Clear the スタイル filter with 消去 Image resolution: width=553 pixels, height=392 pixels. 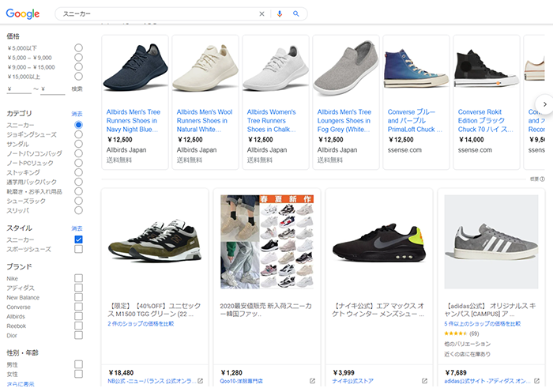tap(77, 228)
